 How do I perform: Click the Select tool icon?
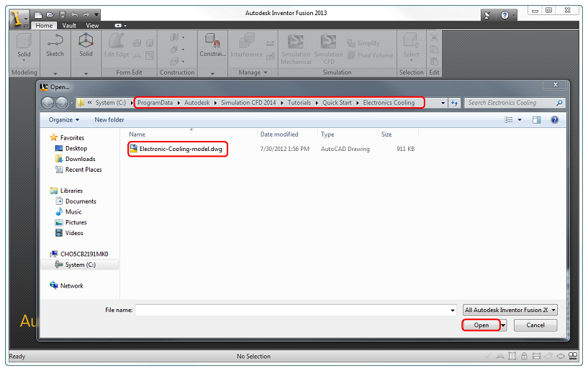coord(411,41)
